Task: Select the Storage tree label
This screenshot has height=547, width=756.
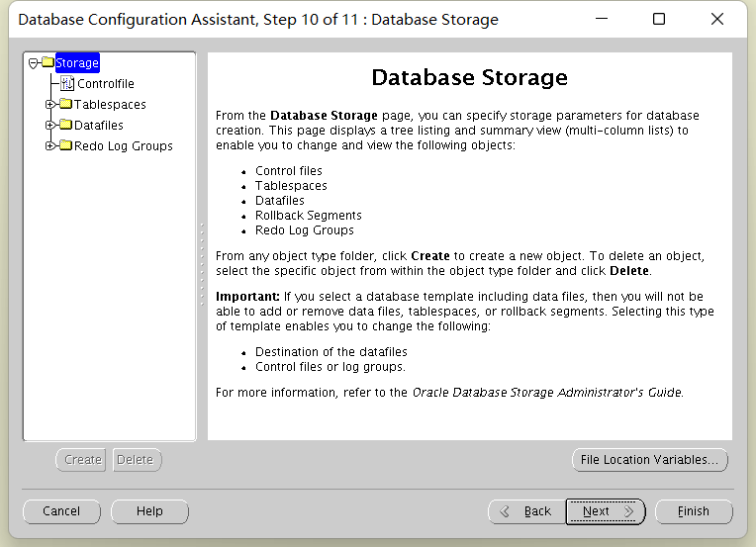Action: (x=77, y=62)
